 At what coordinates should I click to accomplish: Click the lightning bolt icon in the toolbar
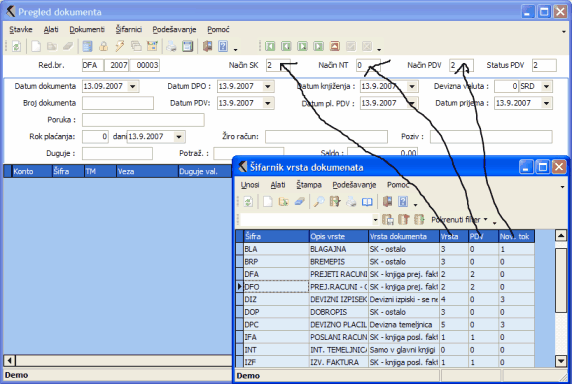(120, 46)
